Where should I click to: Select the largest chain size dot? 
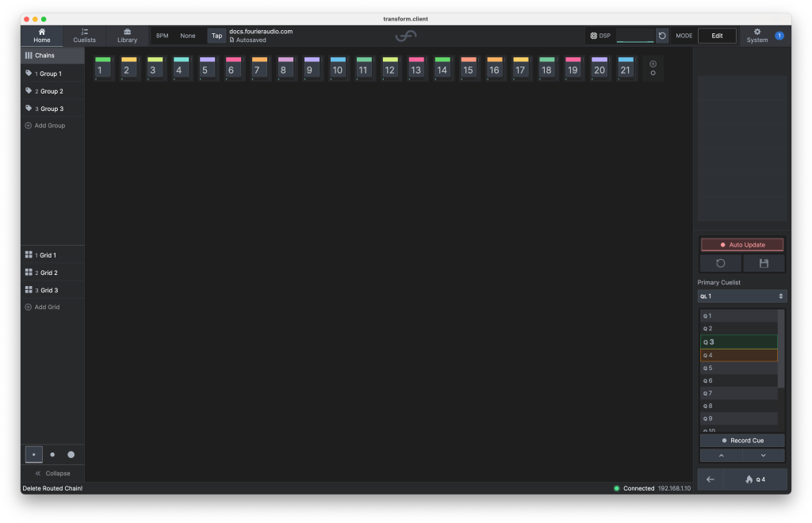tap(71, 455)
